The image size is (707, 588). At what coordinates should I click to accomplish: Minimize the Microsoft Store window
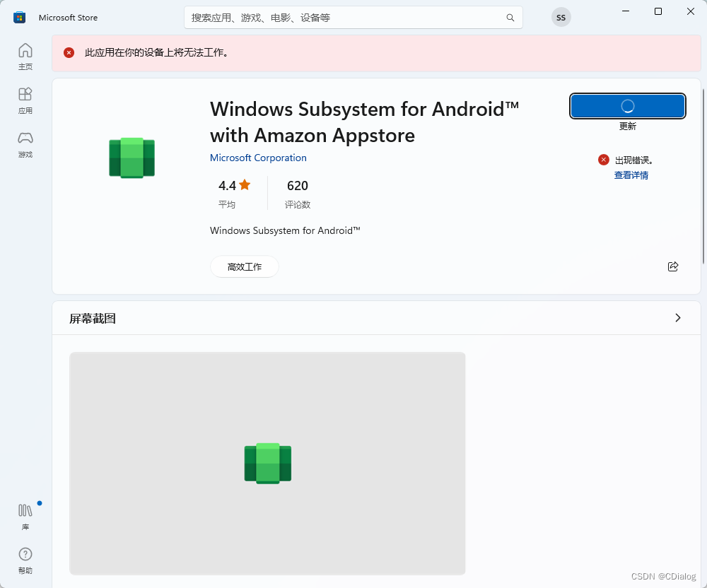pos(626,11)
